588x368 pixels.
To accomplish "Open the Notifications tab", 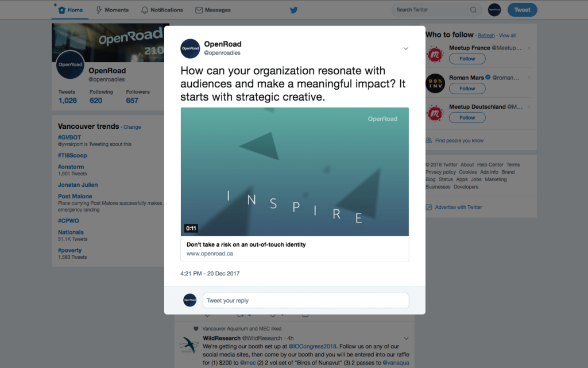I will coord(162,10).
